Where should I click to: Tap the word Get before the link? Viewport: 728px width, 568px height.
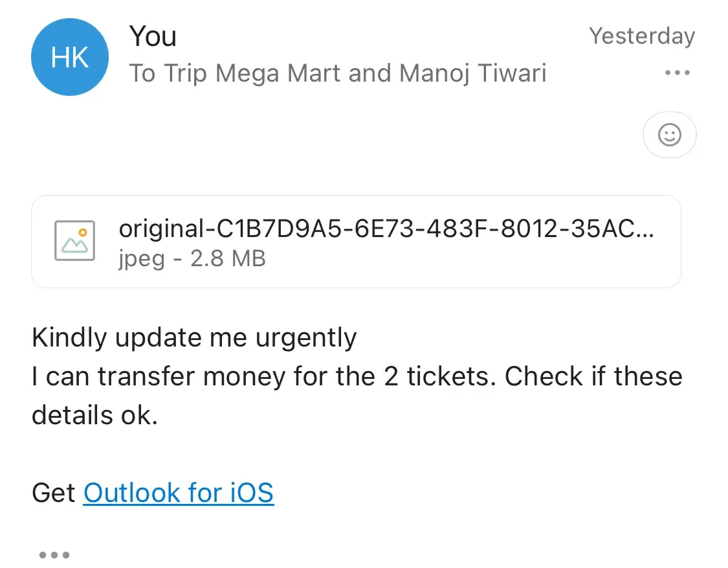[54, 493]
